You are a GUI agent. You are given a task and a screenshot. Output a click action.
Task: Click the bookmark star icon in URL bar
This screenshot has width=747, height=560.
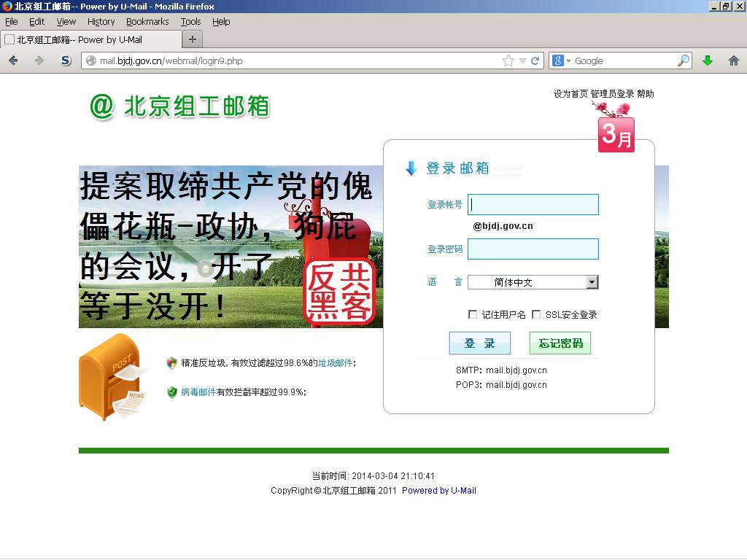[508, 61]
